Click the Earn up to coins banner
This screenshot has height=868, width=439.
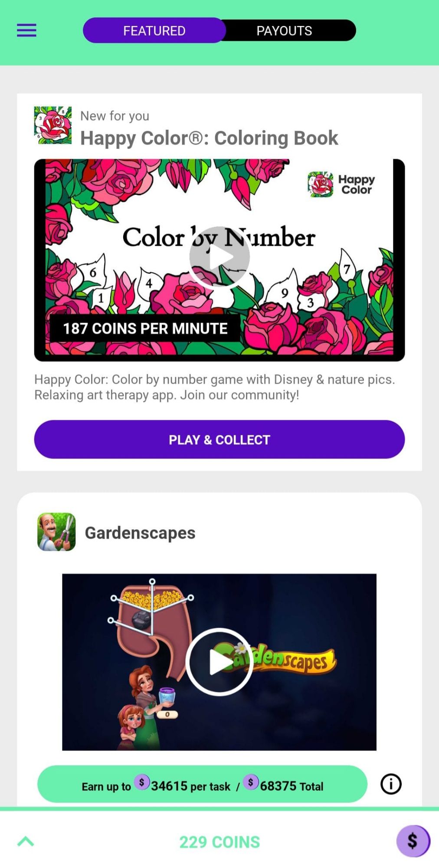point(202,784)
